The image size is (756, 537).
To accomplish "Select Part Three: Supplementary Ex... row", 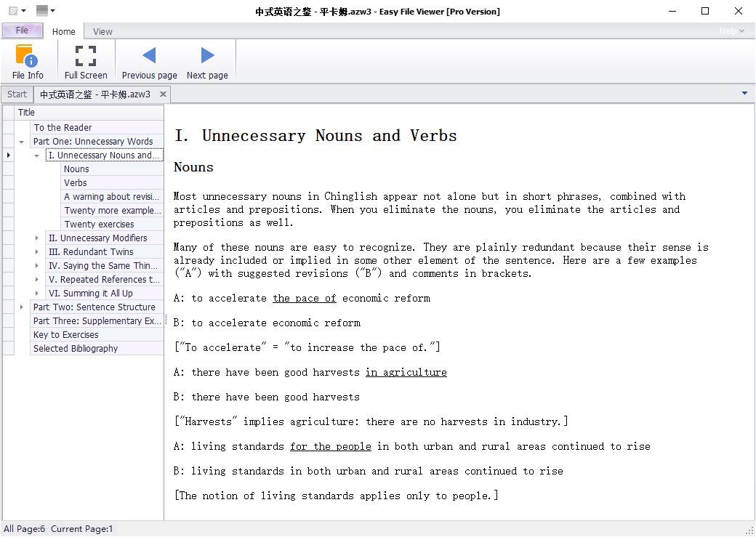I will click(x=97, y=321).
